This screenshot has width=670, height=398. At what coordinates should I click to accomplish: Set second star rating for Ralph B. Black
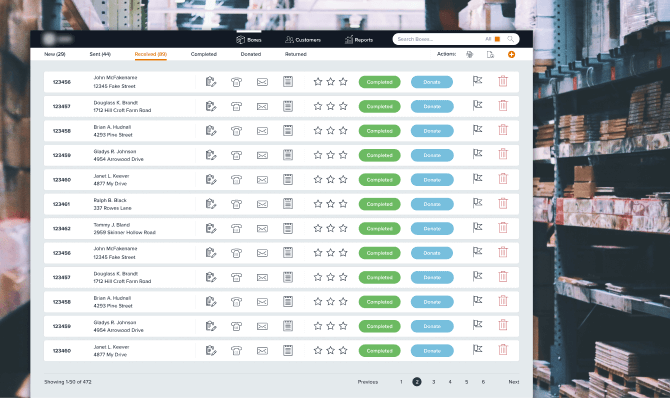point(330,204)
